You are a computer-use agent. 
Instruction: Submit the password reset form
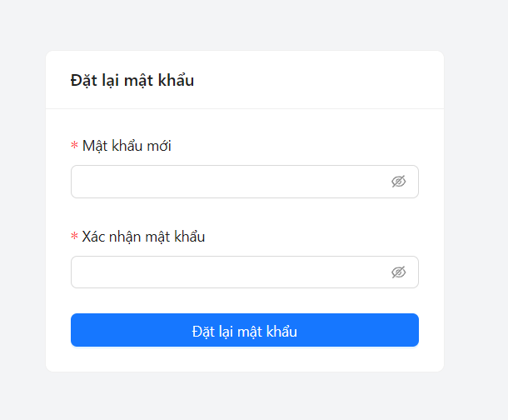point(244,331)
